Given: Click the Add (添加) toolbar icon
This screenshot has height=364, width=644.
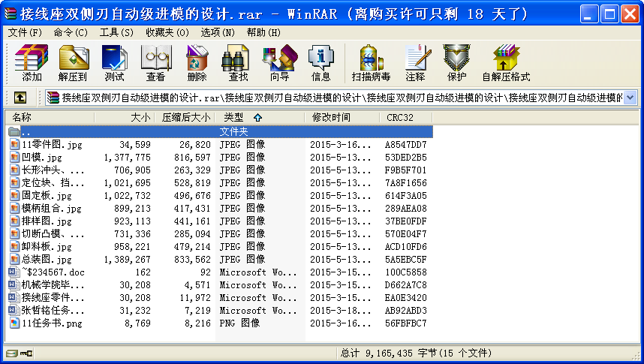Looking at the screenshot, I should click(32, 62).
